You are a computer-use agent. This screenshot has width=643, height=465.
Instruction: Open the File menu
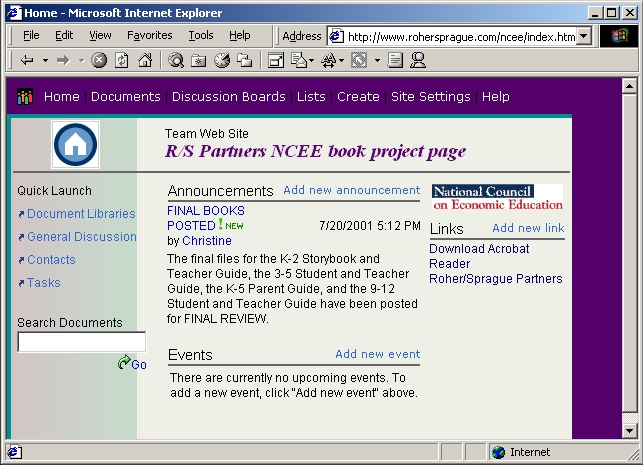click(x=31, y=35)
